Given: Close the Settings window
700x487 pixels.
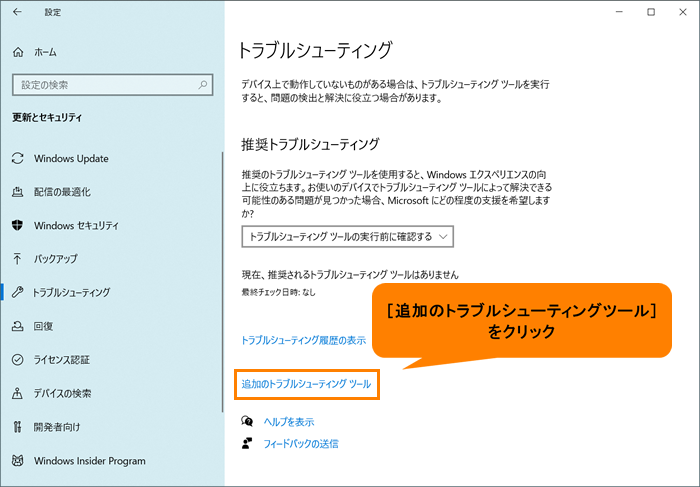Looking at the screenshot, I should [683, 12].
